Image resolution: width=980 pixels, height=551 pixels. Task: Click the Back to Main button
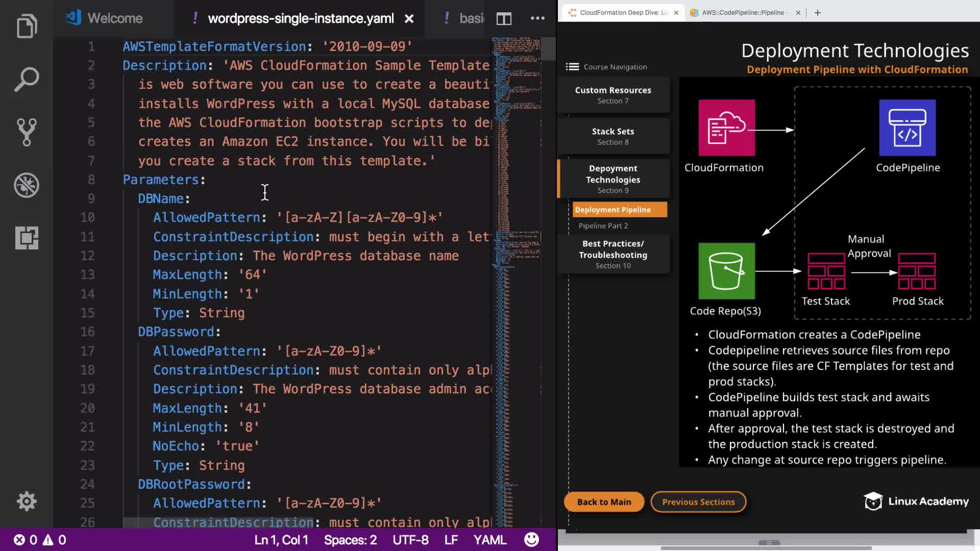[x=604, y=502]
